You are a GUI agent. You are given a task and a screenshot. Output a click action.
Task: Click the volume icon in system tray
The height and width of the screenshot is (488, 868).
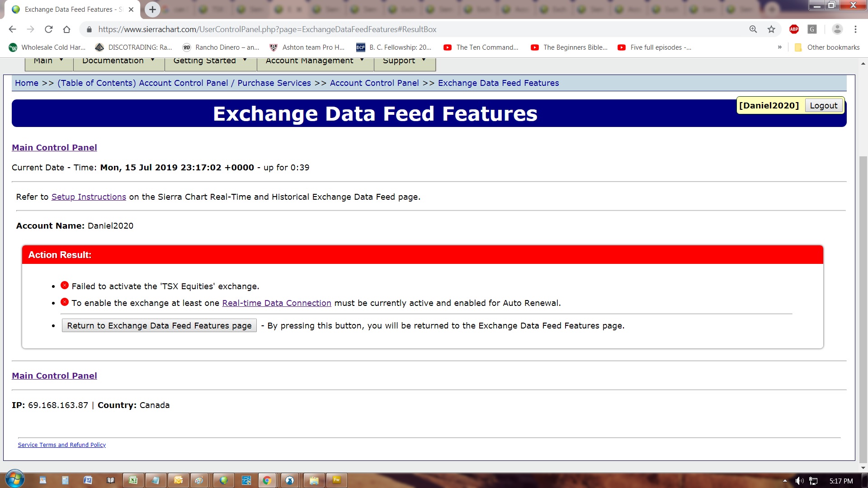pyautogui.click(x=799, y=481)
